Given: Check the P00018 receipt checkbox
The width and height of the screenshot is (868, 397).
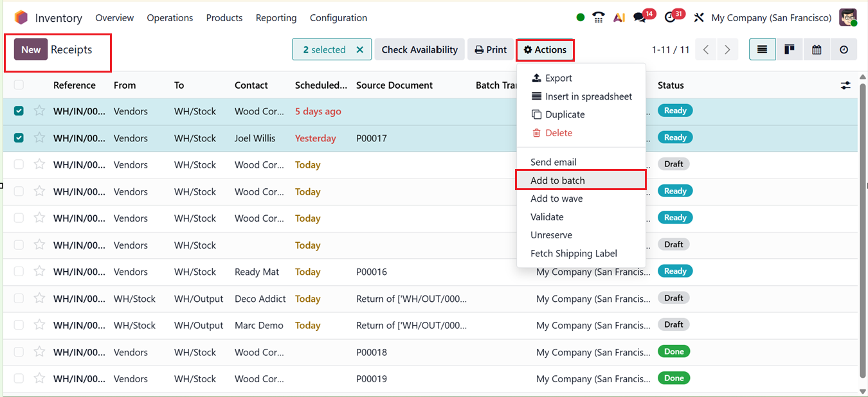Looking at the screenshot, I should click(x=19, y=352).
